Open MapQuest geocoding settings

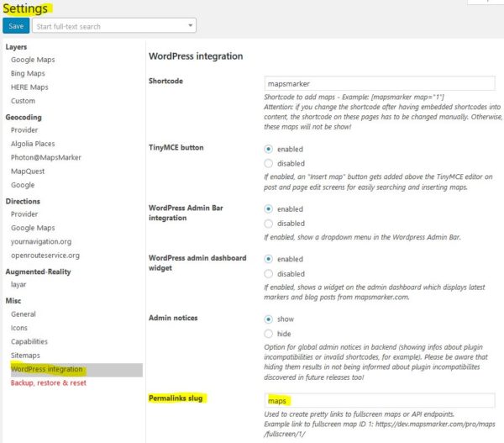(x=28, y=171)
